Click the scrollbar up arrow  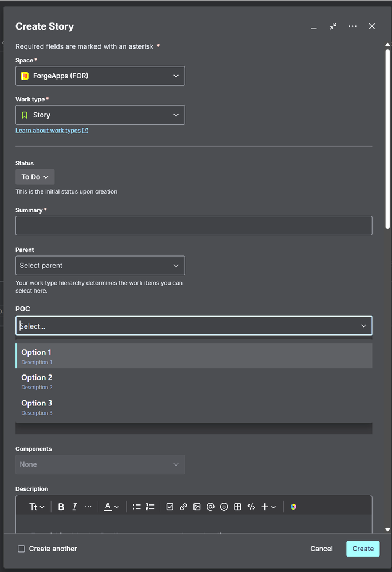387,45
